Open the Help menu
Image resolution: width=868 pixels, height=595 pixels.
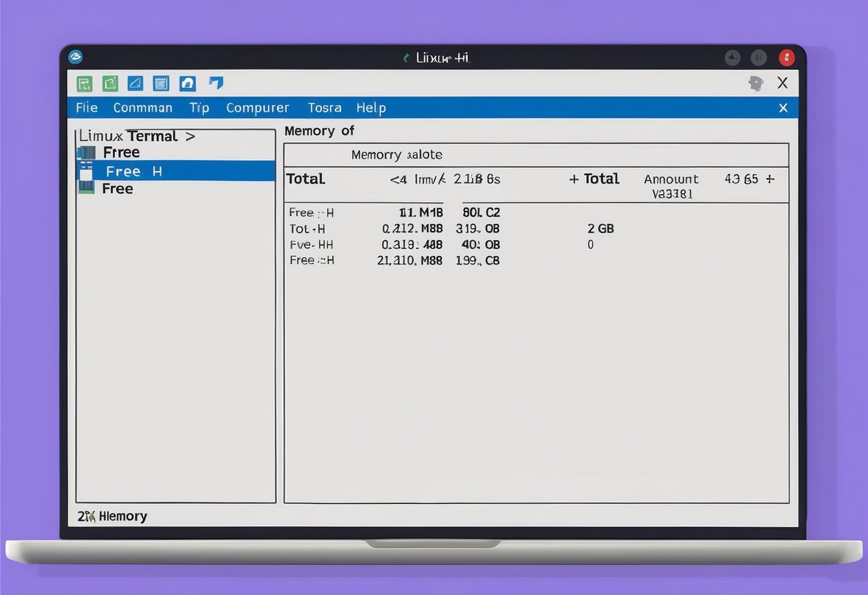[371, 107]
